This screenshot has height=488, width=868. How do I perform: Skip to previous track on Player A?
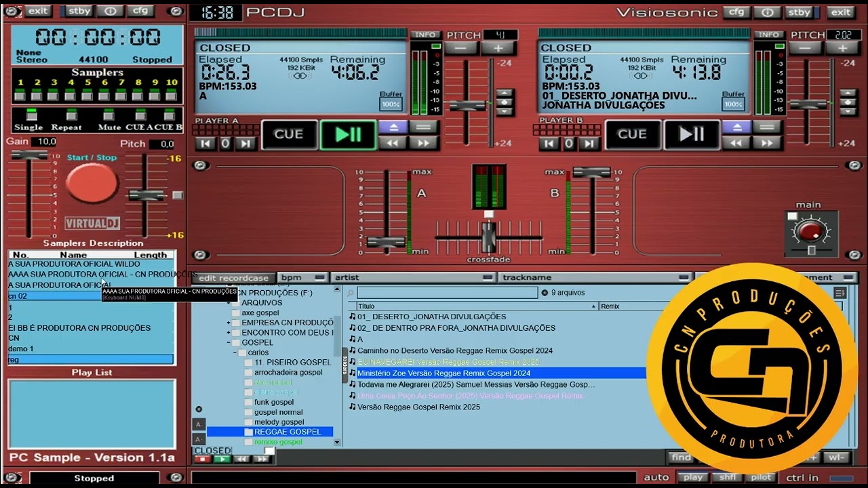tap(205, 143)
